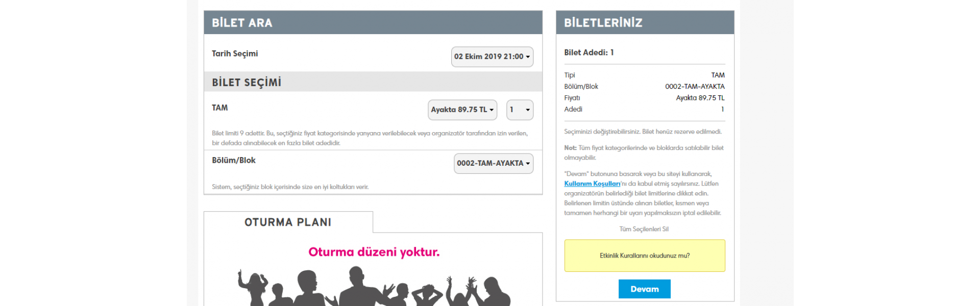
Task: Click the Bilet limiti 9 adettir note
Action: tap(370, 138)
